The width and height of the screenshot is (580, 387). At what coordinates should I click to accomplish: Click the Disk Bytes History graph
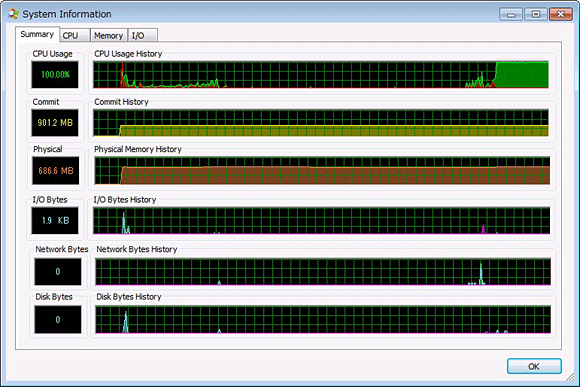click(x=323, y=320)
